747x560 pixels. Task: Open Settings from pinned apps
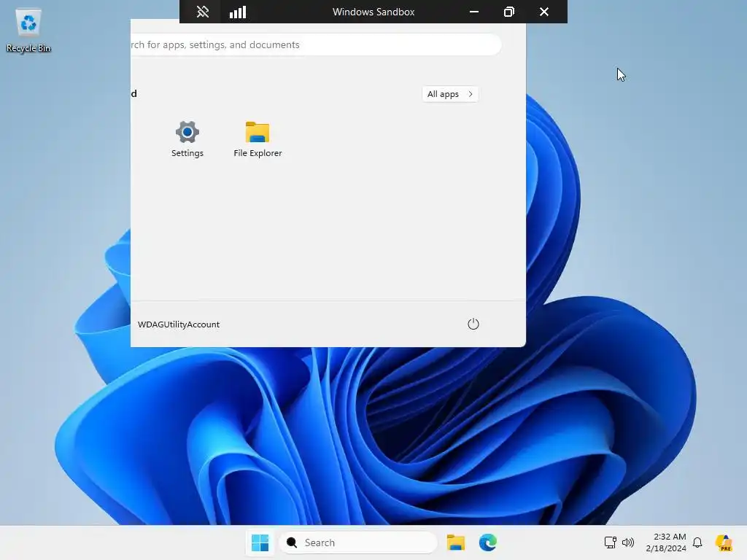[x=187, y=139]
